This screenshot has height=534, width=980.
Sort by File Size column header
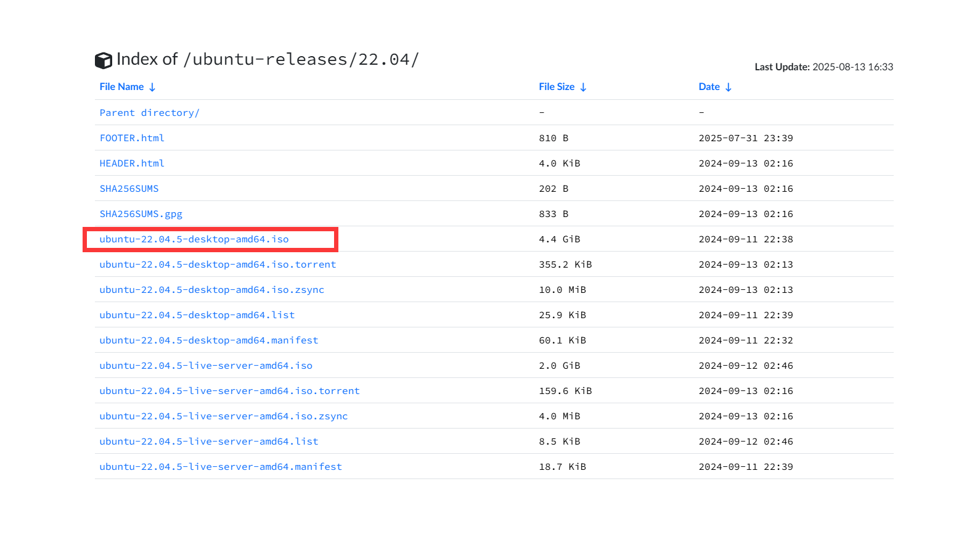pyautogui.click(x=563, y=87)
